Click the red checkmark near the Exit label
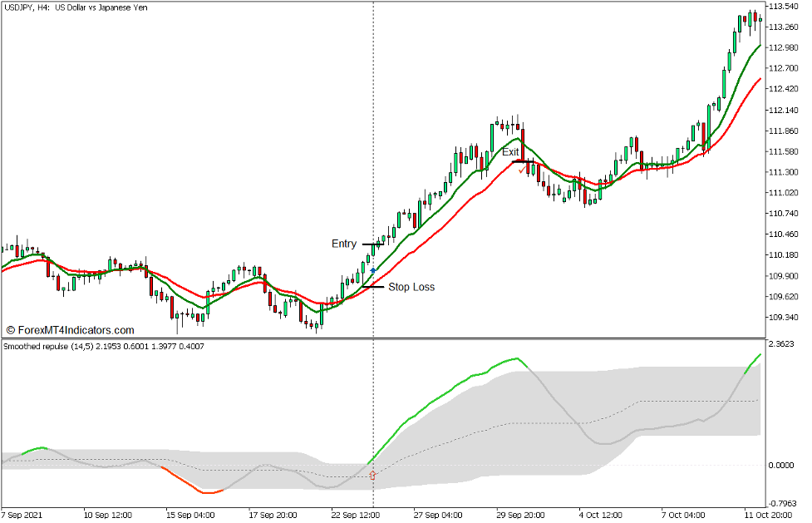Image resolution: width=812 pixels, height=523 pixels. point(521,170)
